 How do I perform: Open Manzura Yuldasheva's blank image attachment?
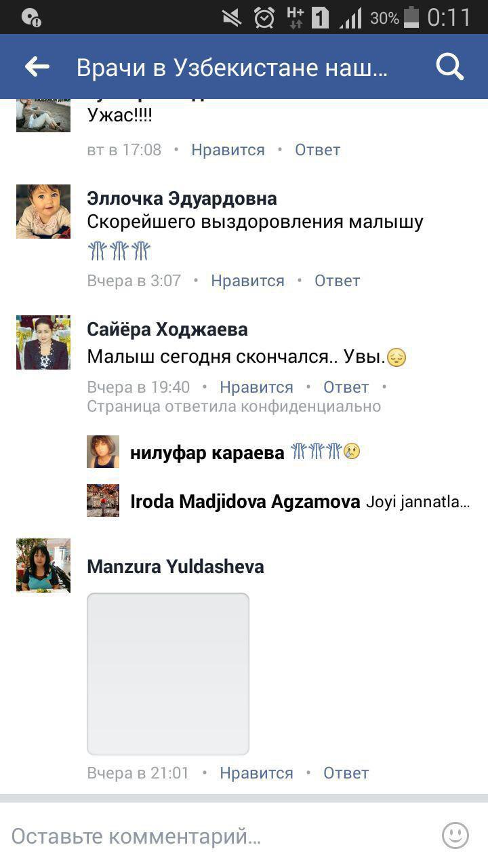coord(168,674)
